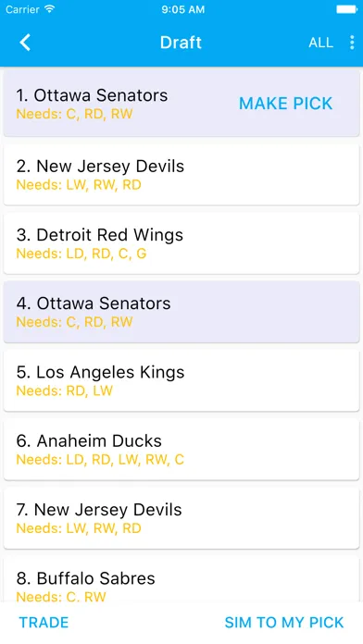Image resolution: width=363 pixels, height=644 pixels.
Task: Select pick 8 Buffalo Sabres
Action: pos(181,580)
